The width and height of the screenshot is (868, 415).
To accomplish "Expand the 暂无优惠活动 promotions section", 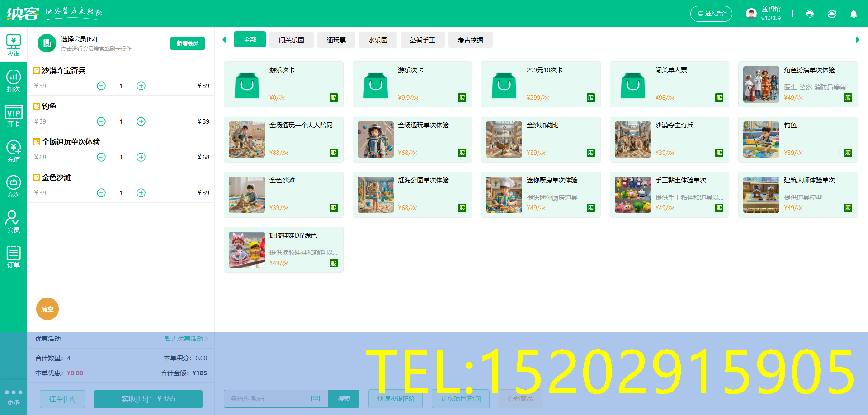I will coord(185,339).
